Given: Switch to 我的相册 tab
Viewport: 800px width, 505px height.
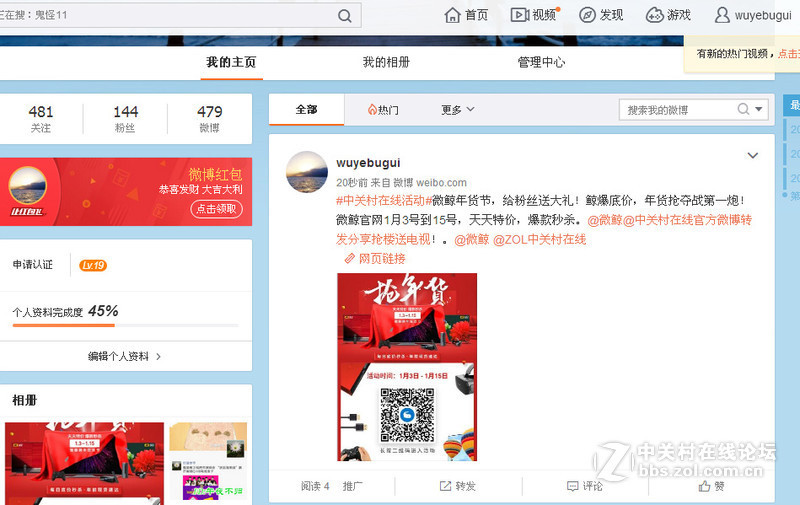Looking at the screenshot, I should coord(386,62).
